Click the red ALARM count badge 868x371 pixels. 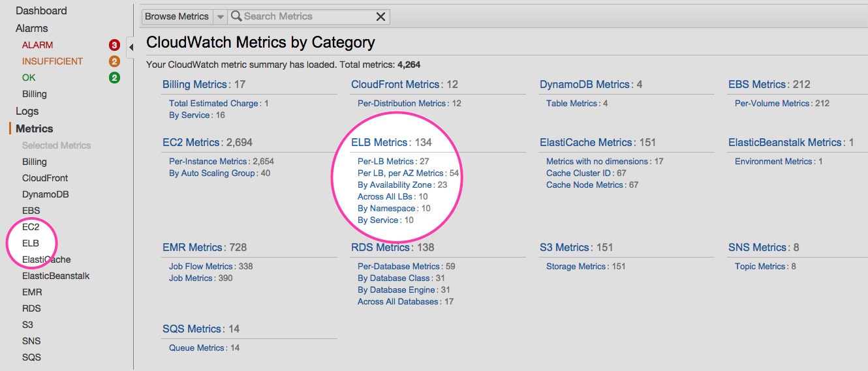coord(115,45)
